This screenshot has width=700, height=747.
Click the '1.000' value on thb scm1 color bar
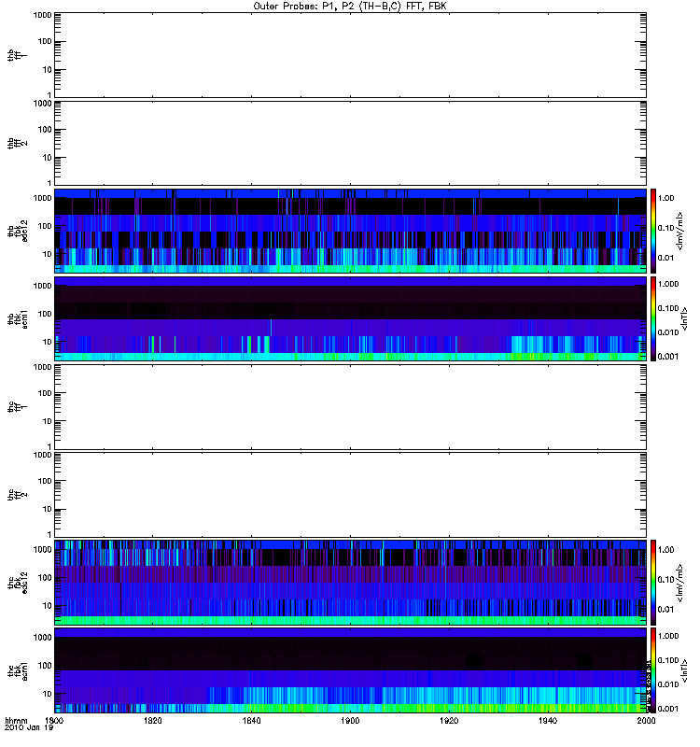pos(668,284)
